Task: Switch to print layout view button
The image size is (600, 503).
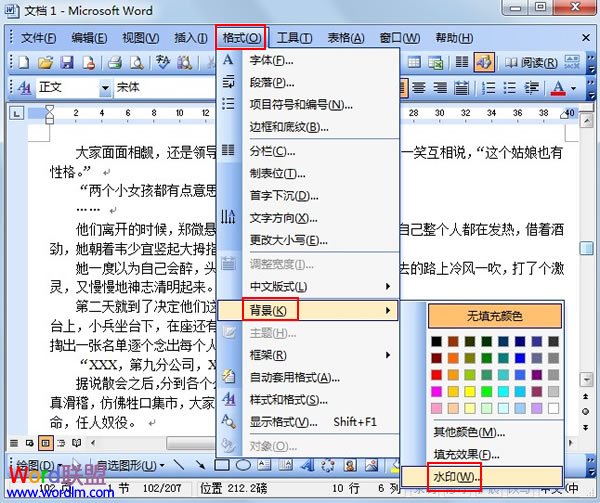Action: 45,441
